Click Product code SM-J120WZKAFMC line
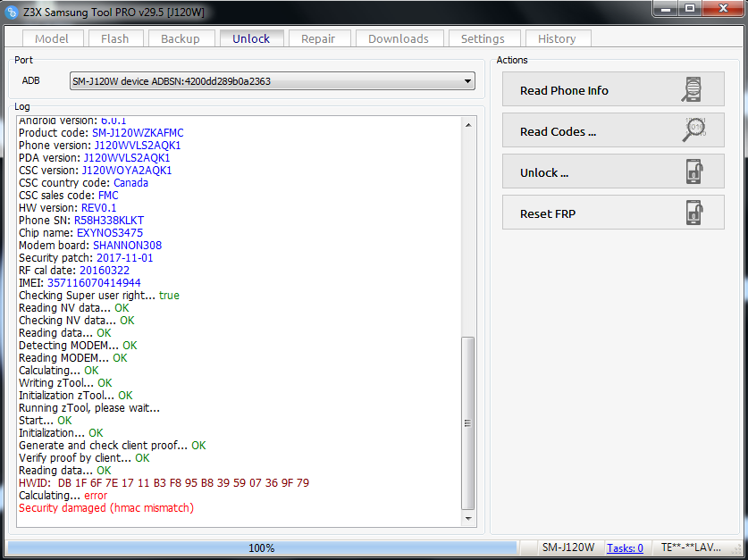Viewport: 748px width, 560px height. 101,133
